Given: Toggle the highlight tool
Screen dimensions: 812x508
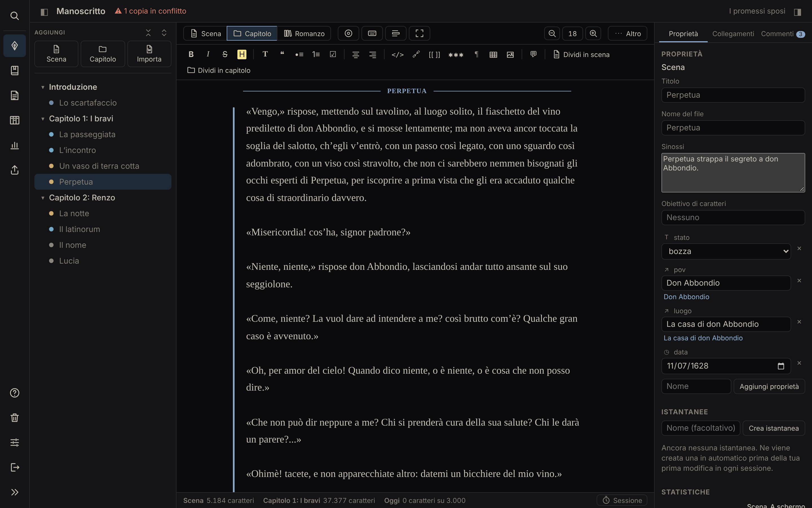Looking at the screenshot, I should tap(242, 54).
